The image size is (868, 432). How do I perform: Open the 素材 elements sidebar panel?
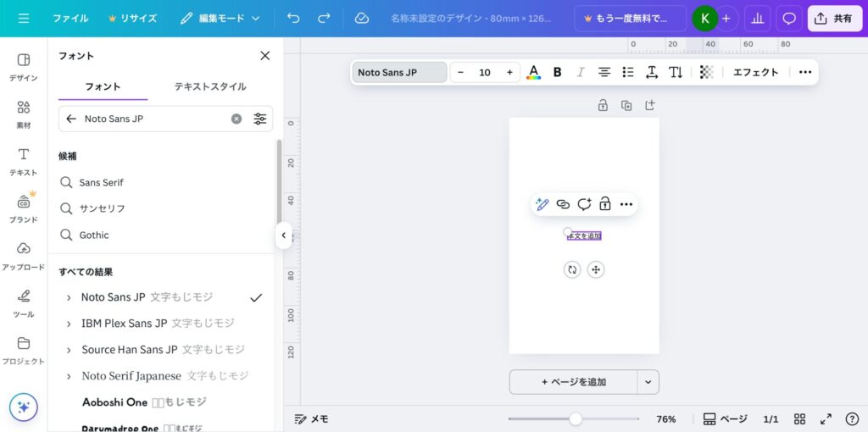[x=24, y=114]
